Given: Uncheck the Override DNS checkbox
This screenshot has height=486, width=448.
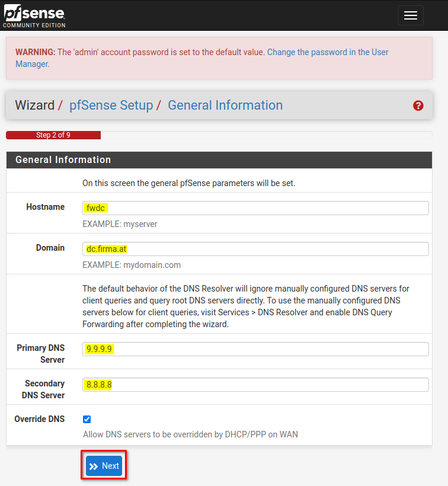Looking at the screenshot, I should click(x=87, y=420).
